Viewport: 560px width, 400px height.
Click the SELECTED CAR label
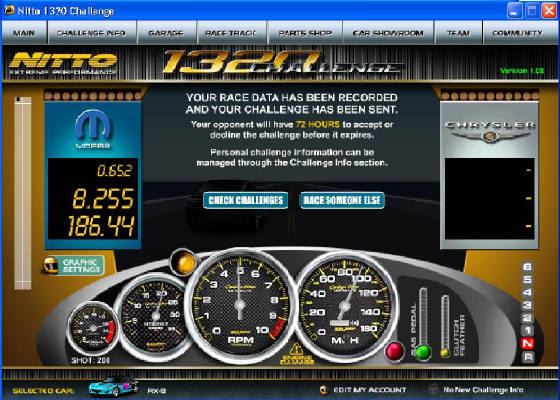[43, 391]
